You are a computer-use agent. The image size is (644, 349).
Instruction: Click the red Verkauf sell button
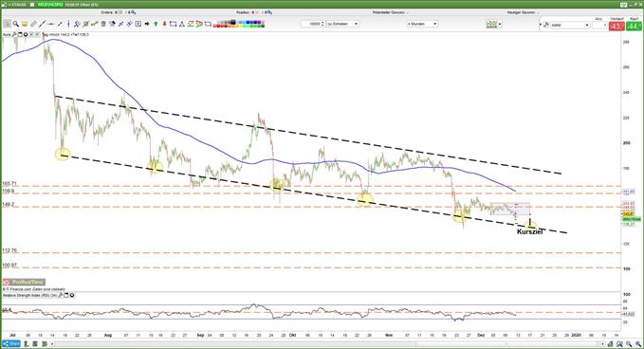point(616,27)
